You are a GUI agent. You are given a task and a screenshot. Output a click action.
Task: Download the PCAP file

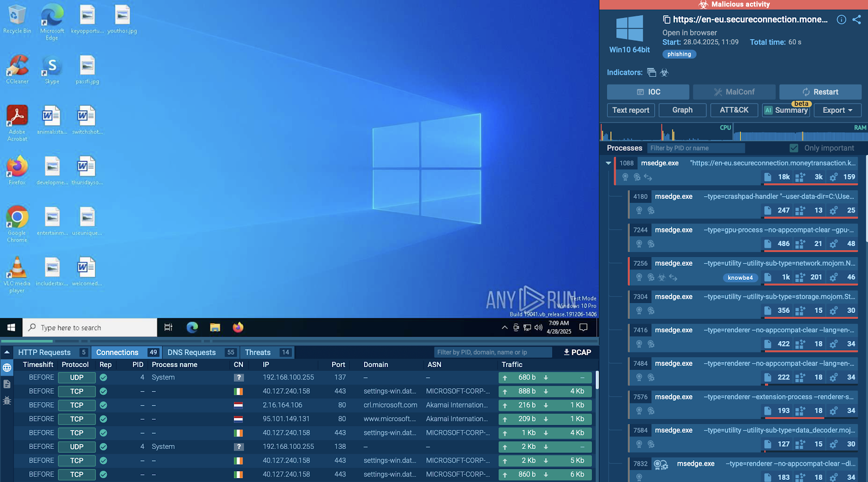(x=577, y=352)
